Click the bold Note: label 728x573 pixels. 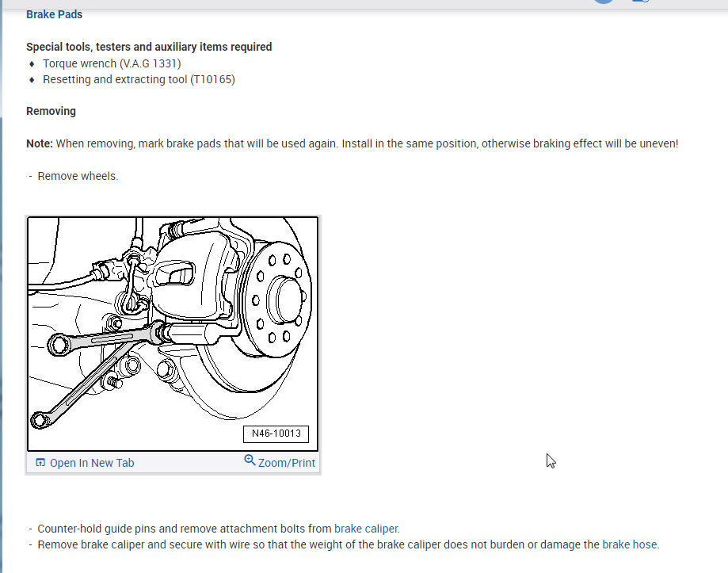(40, 144)
